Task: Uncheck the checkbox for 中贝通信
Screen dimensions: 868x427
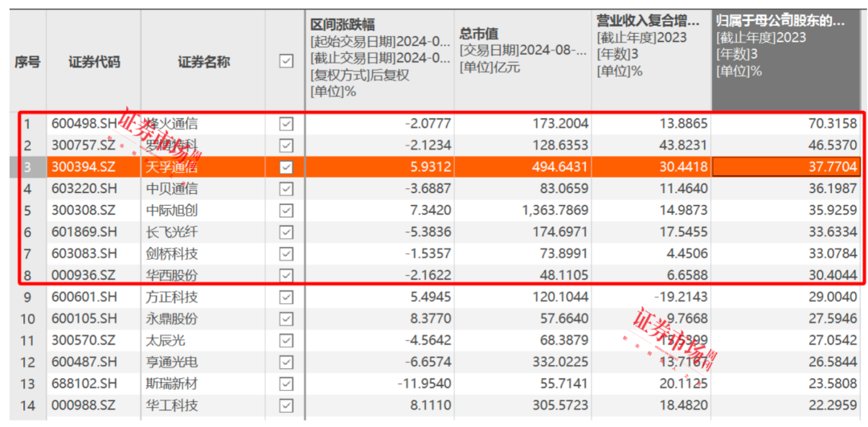Action: [x=285, y=189]
